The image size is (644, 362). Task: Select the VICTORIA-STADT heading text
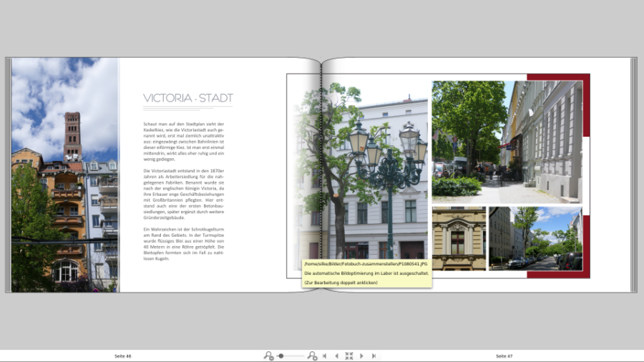click(187, 98)
